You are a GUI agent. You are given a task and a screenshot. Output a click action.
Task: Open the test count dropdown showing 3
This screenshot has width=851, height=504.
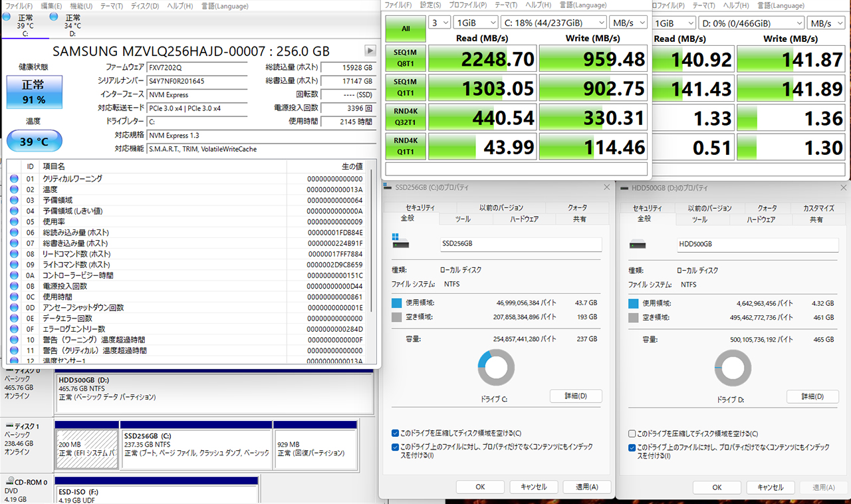tap(439, 23)
